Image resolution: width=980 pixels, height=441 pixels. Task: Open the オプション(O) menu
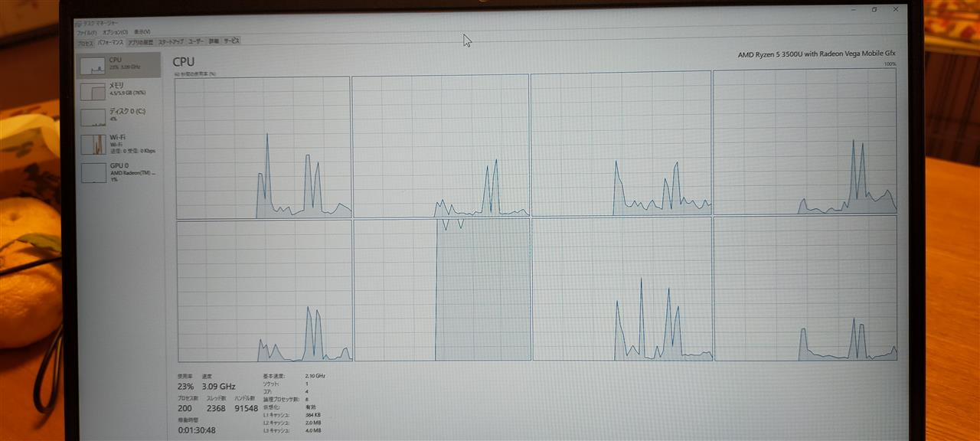click(x=115, y=32)
